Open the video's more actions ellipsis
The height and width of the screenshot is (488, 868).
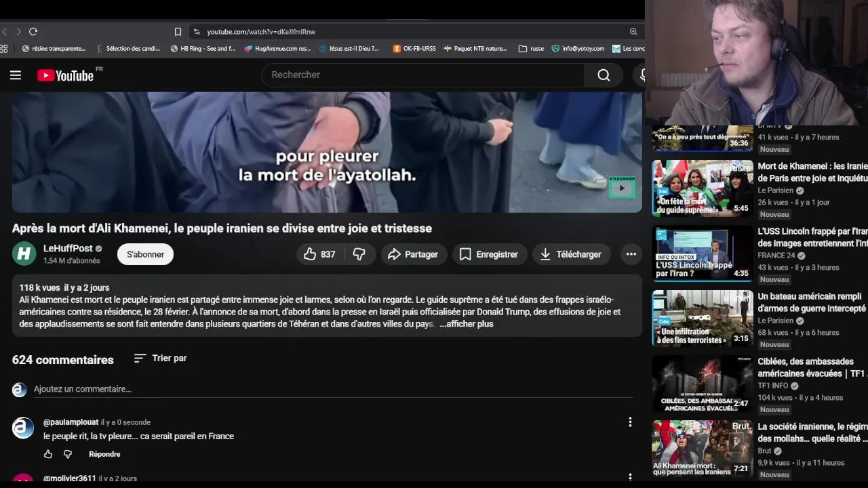(631, 254)
